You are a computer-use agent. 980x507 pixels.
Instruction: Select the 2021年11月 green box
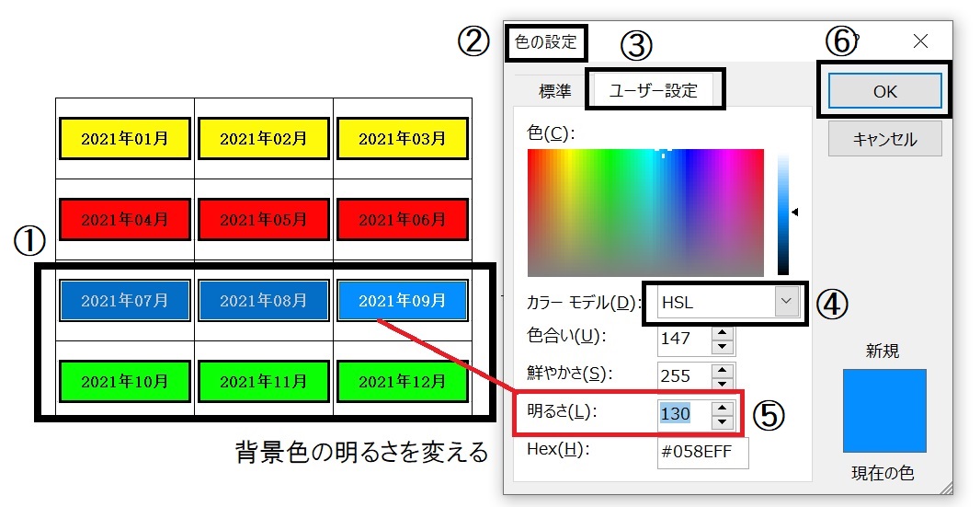(x=264, y=381)
